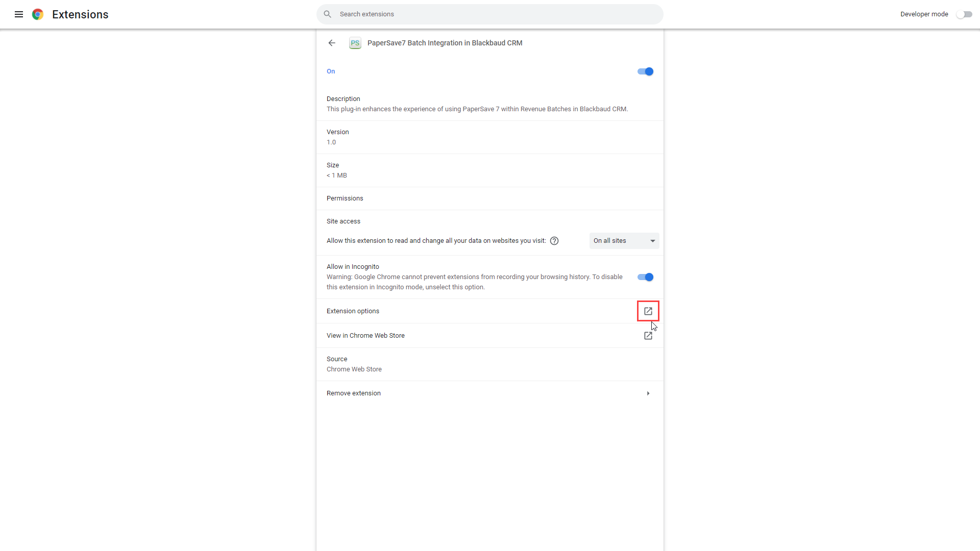
Task: Click the Extension options row label
Action: pyautogui.click(x=353, y=311)
